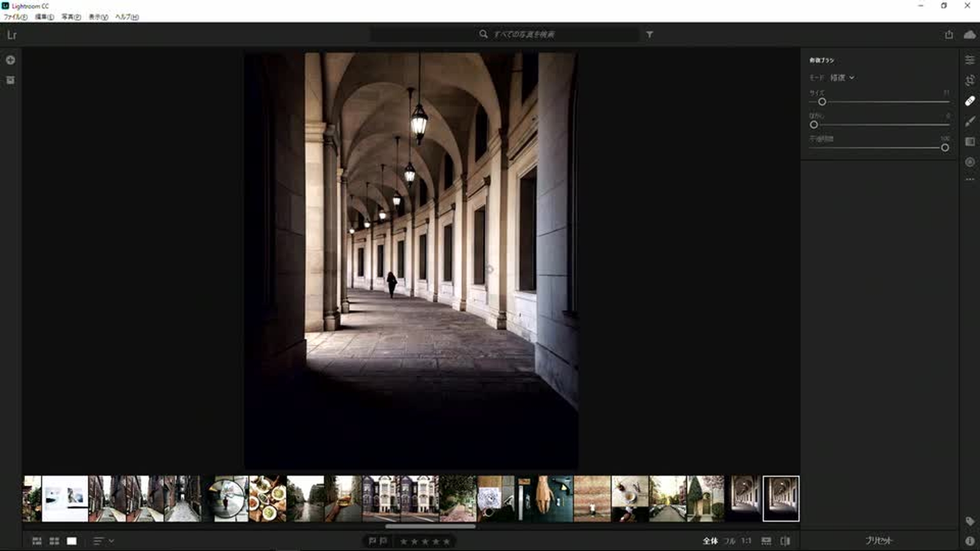The image size is (980, 551).
Task: Toggle the pick flag for photo
Action: 372,541
